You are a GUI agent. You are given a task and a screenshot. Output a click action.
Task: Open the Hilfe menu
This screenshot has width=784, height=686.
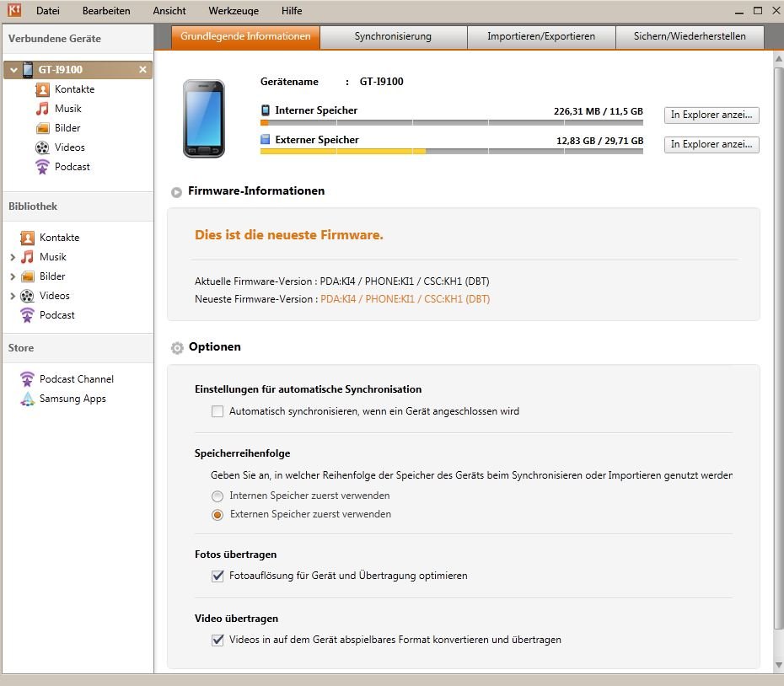pyautogui.click(x=292, y=10)
